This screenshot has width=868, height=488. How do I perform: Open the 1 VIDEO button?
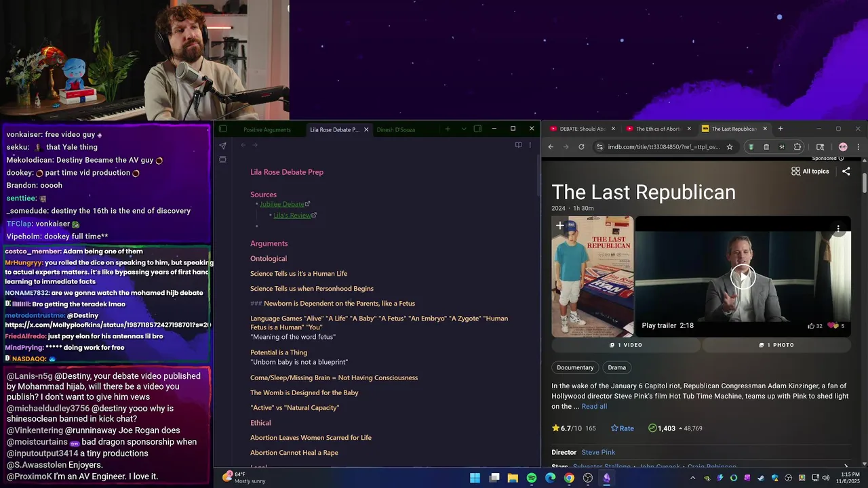625,345
